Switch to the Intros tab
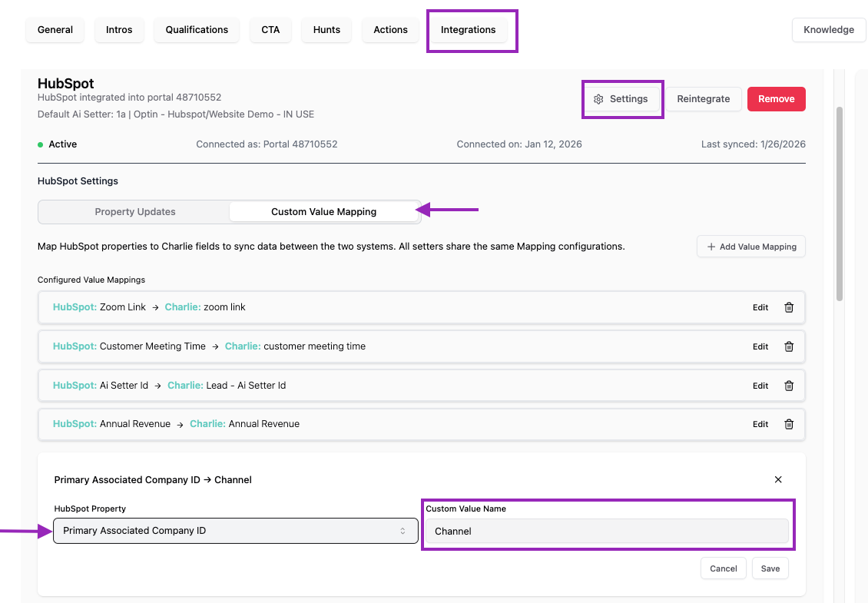 pyautogui.click(x=119, y=30)
